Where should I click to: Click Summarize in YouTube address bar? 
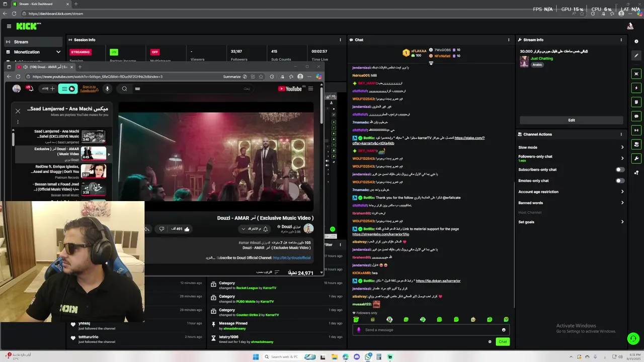coord(232,76)
